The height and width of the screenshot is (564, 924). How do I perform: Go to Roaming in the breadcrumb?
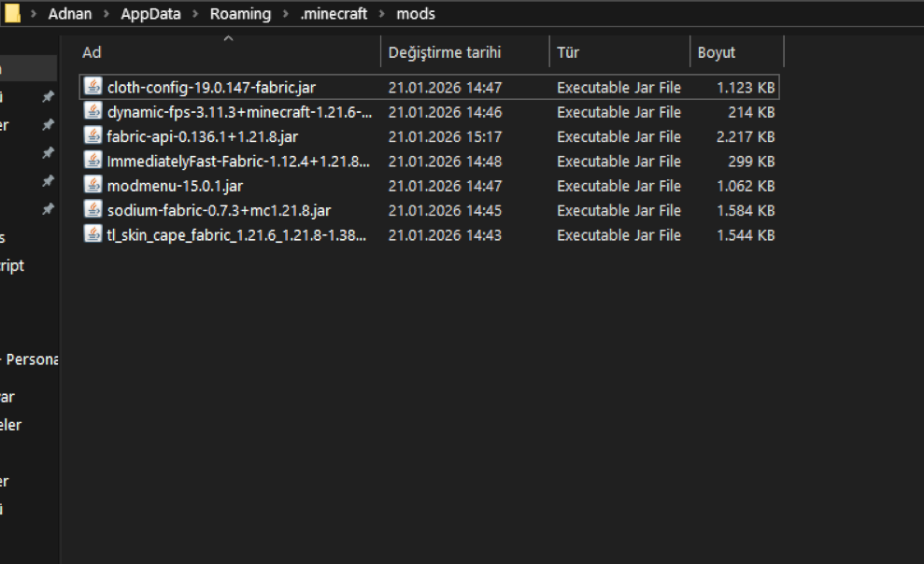pyautogui.click(x=240, y=14)
